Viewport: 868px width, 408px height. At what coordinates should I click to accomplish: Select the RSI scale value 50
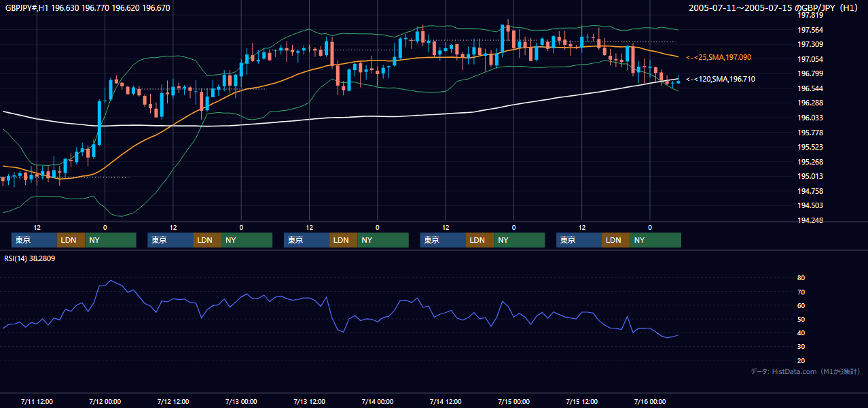[x=801, y=319]
